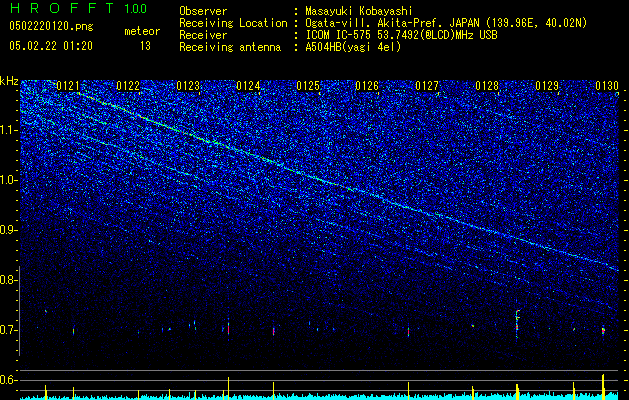Click the 0122 time marker

128,86
